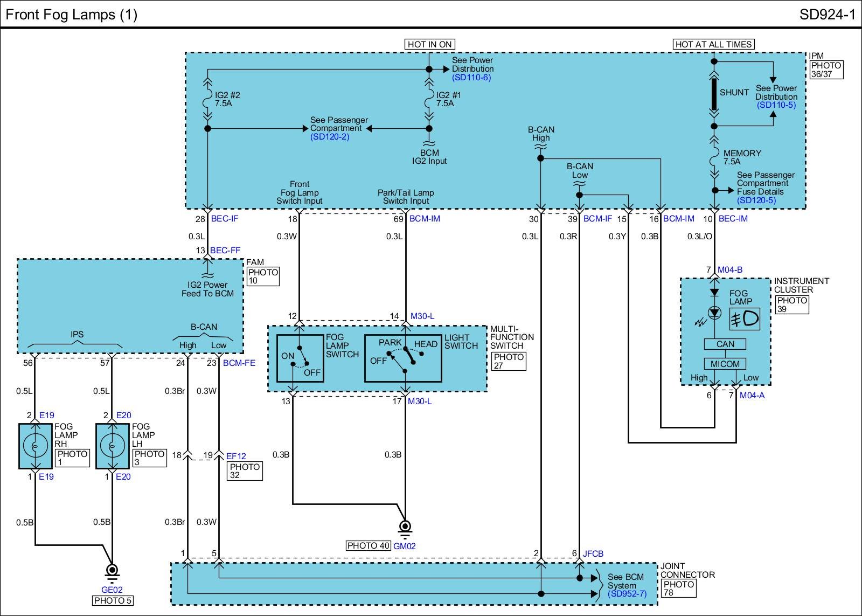Click the fog lamp ON/OFF switch symbol
Image resolution: width=862 pixels, height=616 pixels.
click(300, 358)
